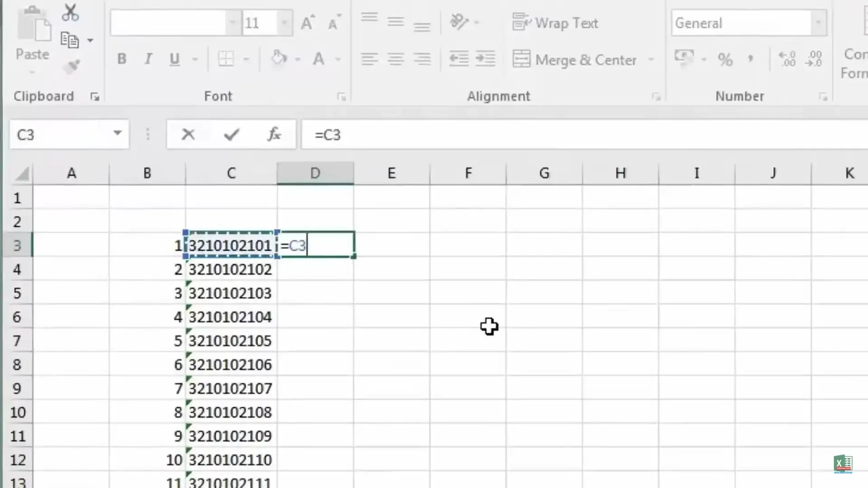Image resolution: width=868 pixels, height=488 pixels.
Task: Click Decrease Font Size icon
Action: [334, 23]
